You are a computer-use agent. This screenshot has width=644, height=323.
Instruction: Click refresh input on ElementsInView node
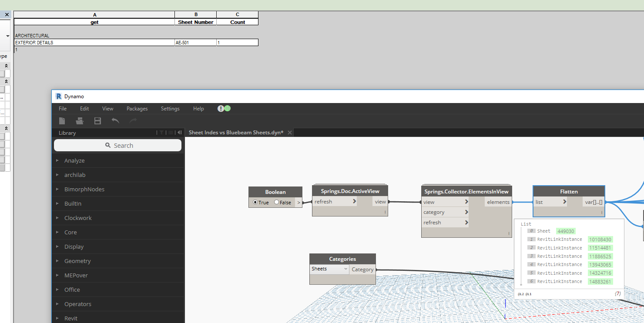tap(445, 223)
